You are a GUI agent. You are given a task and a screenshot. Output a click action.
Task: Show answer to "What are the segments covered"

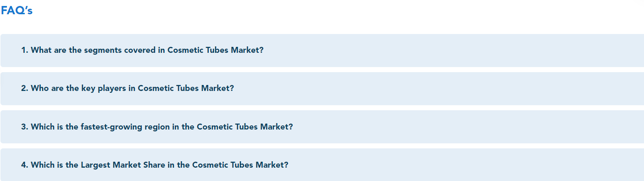click(322, 50)
